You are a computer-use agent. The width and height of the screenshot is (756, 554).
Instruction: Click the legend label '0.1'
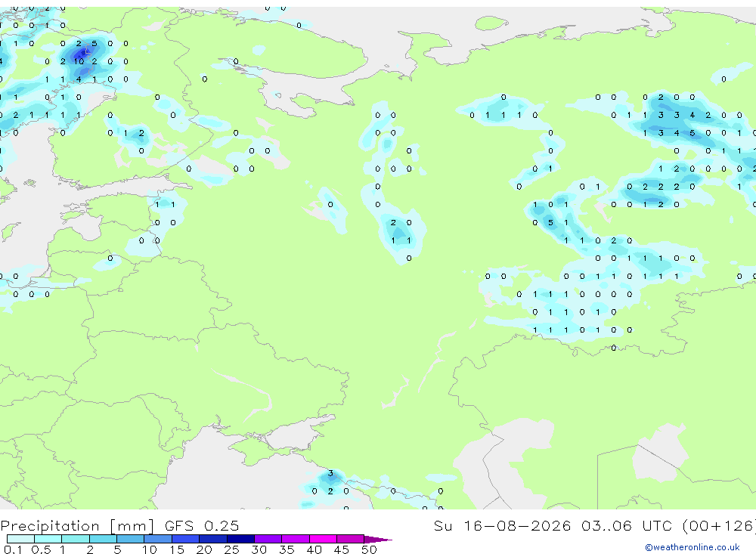point(13,549)
